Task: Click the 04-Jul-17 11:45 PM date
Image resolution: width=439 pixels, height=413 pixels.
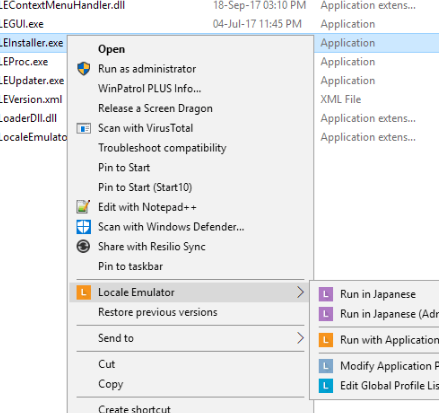Action: (257, 24)
